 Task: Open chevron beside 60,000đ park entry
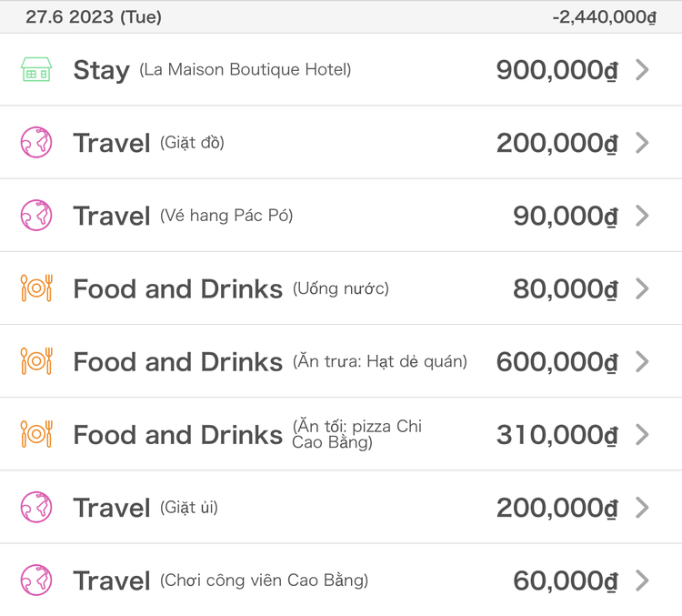coord(642,581)
